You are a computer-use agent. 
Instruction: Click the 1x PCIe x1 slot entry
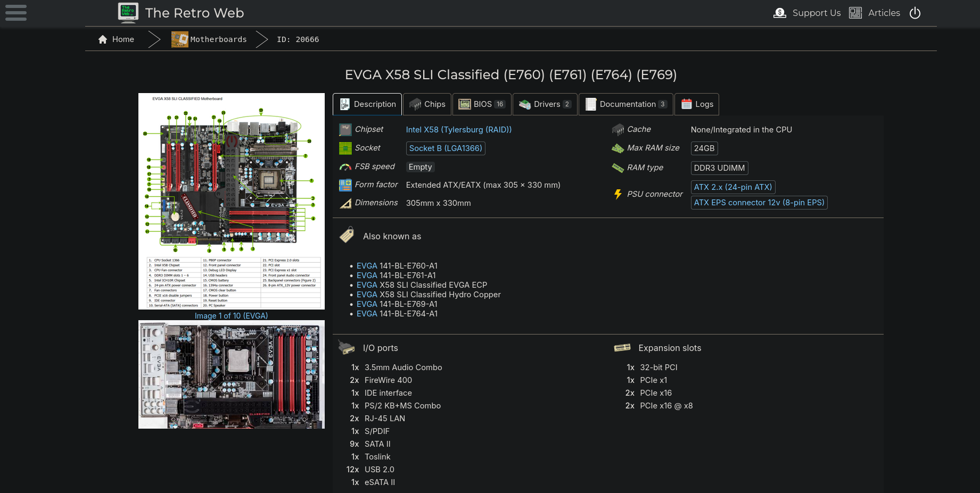647,380
